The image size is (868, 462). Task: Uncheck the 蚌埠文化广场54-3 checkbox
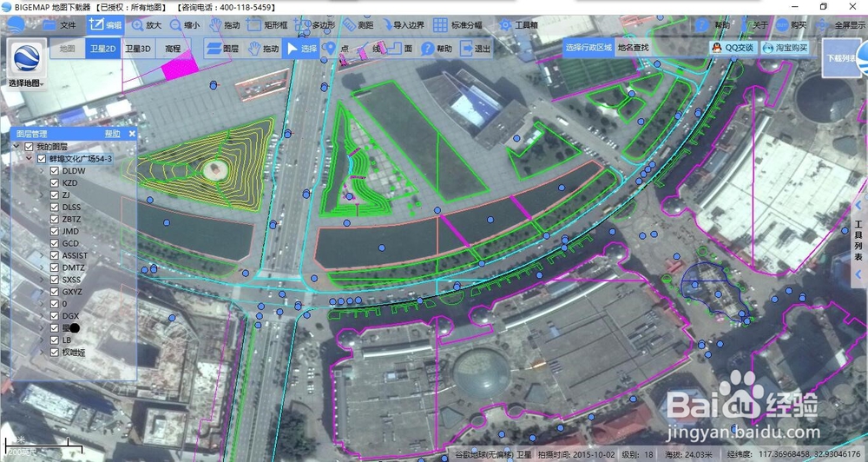tap(42, 159)
